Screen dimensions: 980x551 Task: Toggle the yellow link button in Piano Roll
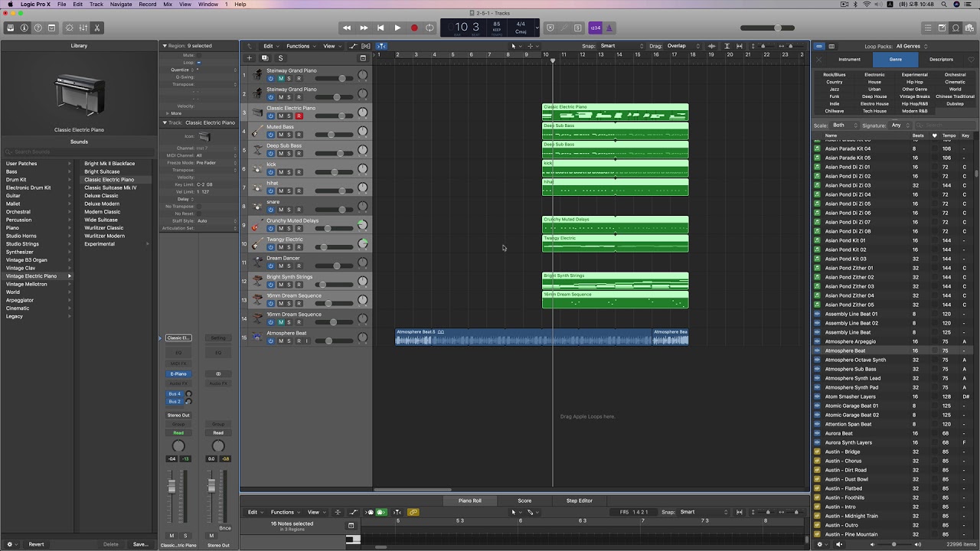tap(413, 512)
